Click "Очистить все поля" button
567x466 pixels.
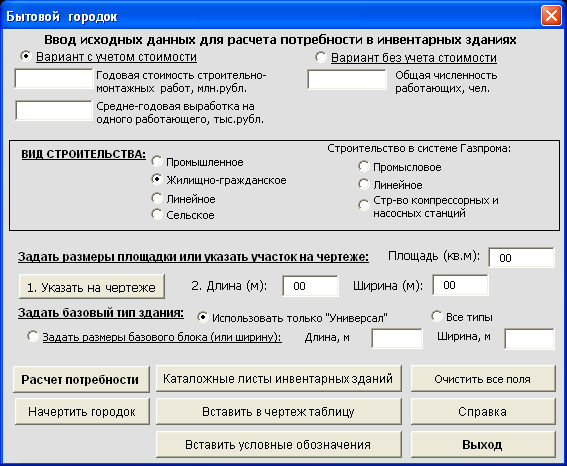(x=483, y=379)
